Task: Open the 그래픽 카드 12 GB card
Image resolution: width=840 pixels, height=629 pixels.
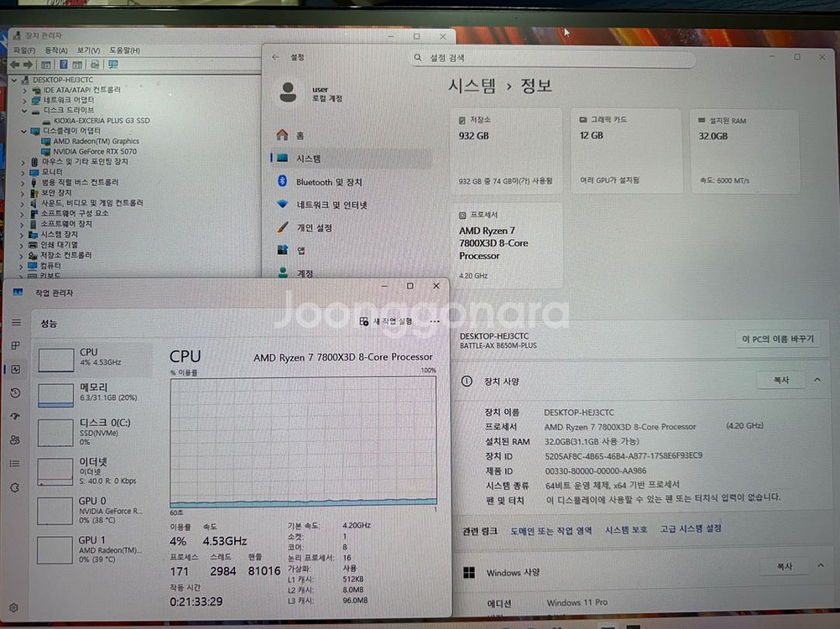Action: tap(626, 150)
